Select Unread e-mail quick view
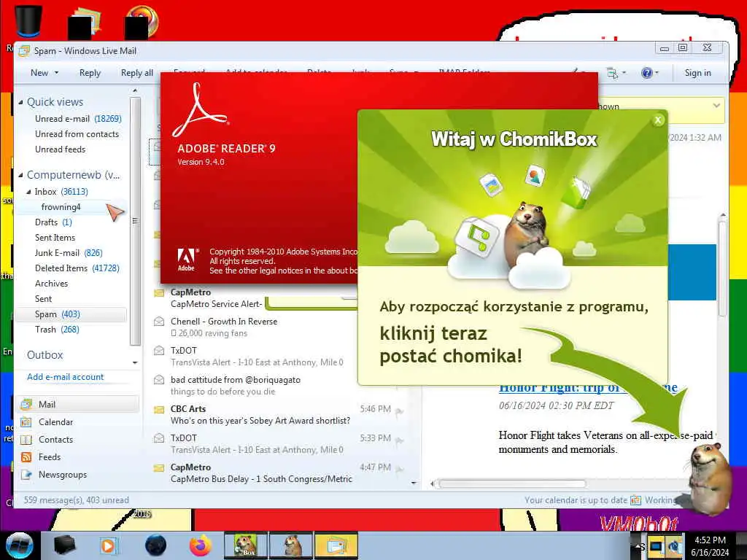 77,119
